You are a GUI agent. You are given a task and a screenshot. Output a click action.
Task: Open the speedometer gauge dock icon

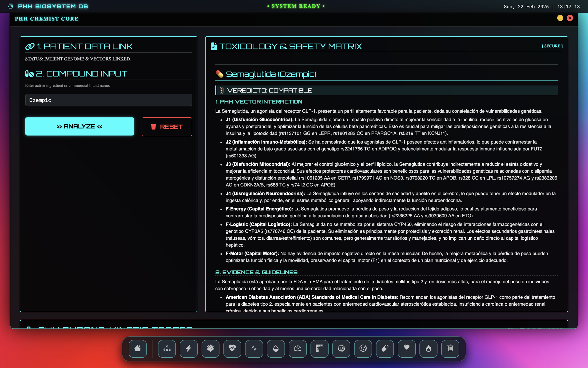298,348
